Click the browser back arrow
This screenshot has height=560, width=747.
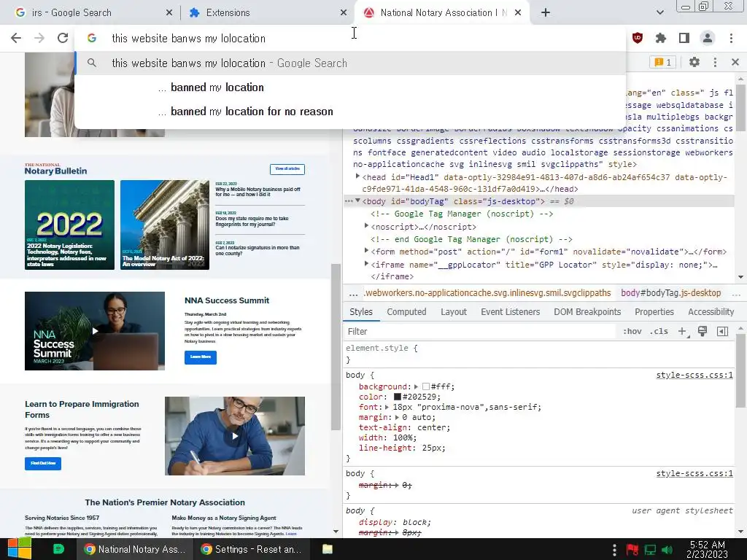pos(16,38)
